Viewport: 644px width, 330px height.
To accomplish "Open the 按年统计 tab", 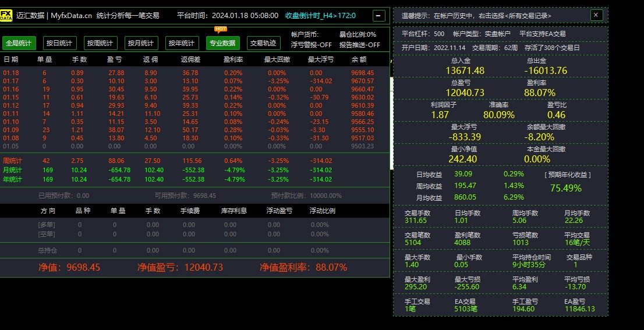I will pos(182,43).
